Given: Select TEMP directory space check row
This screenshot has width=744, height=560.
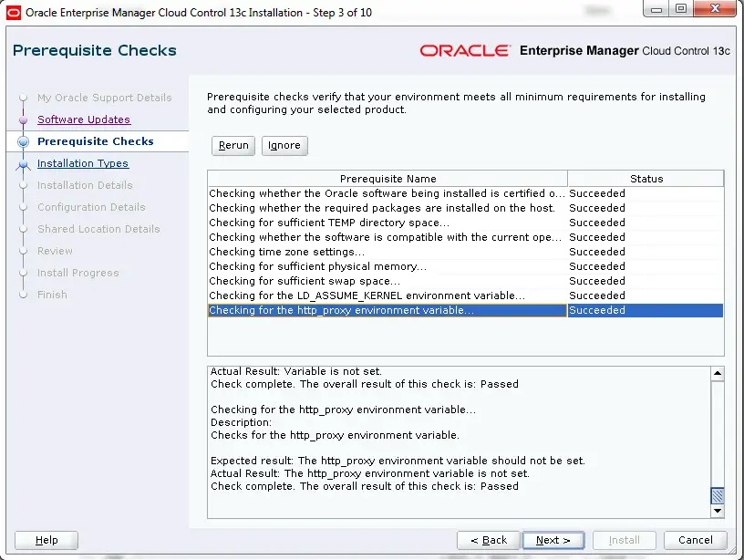Looking at the screenshot, I should click(x=466, y=223).
